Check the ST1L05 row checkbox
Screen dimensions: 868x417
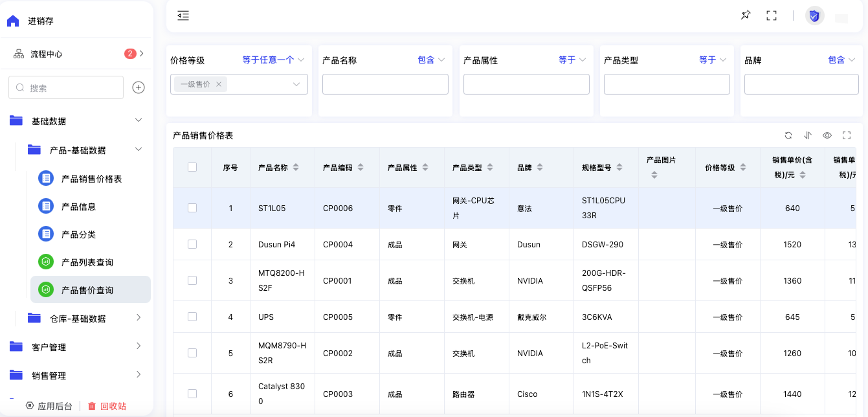tap(192, 208)
